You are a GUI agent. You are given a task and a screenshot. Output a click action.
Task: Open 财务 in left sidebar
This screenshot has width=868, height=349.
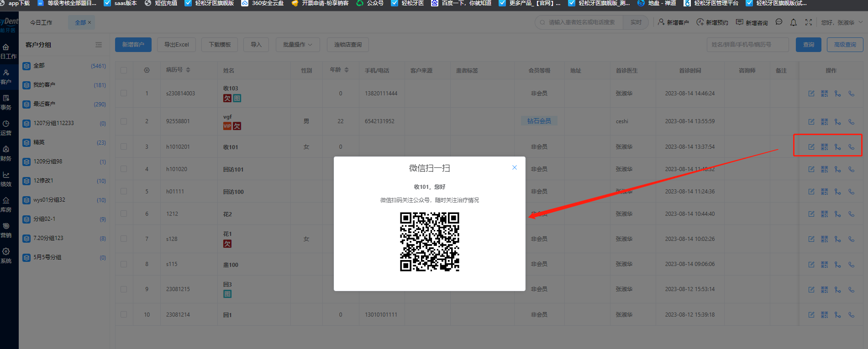click(x=6, y=154)
